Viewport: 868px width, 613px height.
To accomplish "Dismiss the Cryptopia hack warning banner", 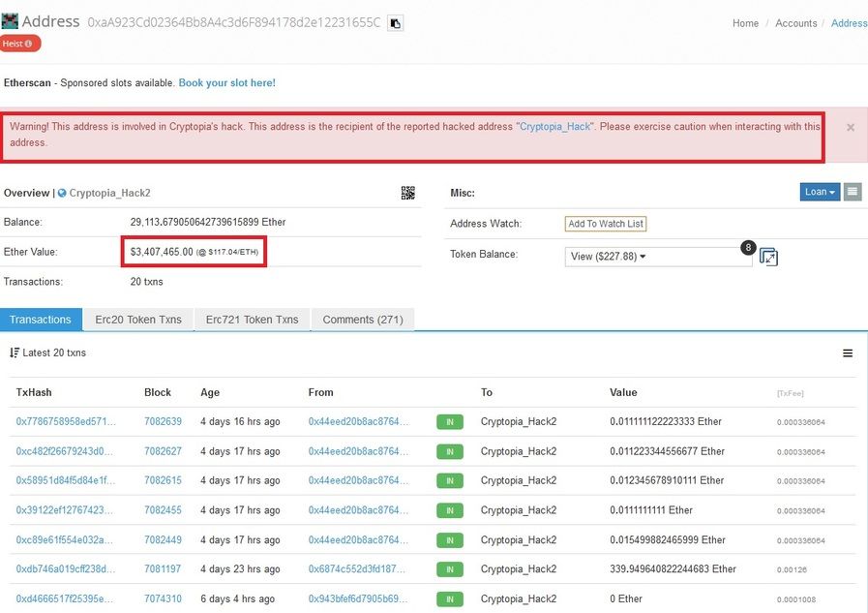I will coord(851,128).
